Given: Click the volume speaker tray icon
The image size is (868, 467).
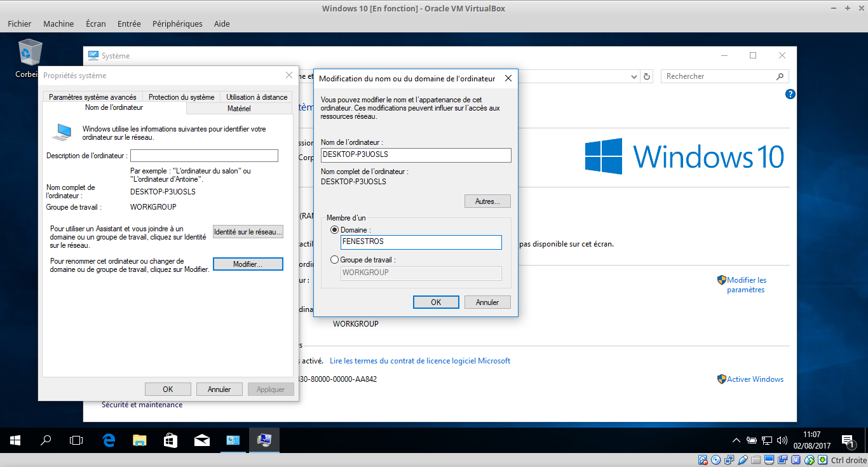Looking at the screenshot, I should coord(782,440).
